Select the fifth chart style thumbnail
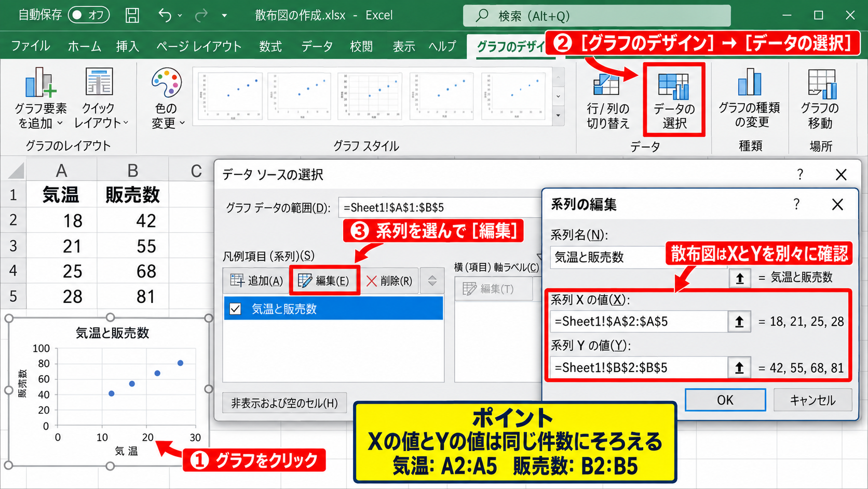Image resolution: width=868 pixels, height=489 pixels. [x=513, y=96]
